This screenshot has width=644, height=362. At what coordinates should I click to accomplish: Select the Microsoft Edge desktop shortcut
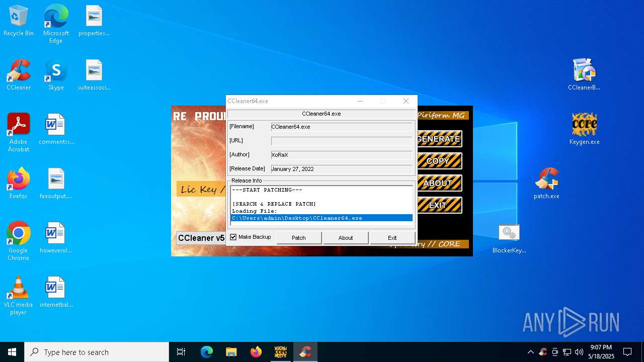pyautogui.click(x=56, y=24)
